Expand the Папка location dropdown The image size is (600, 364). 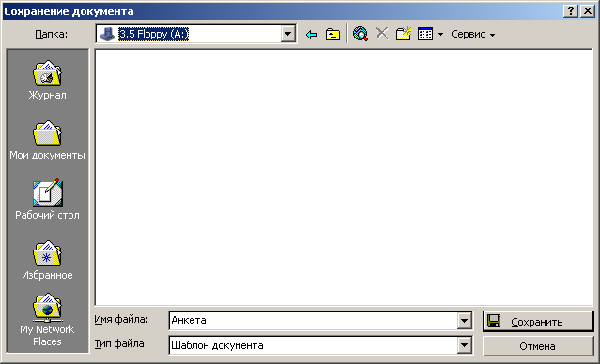[287, 34]
